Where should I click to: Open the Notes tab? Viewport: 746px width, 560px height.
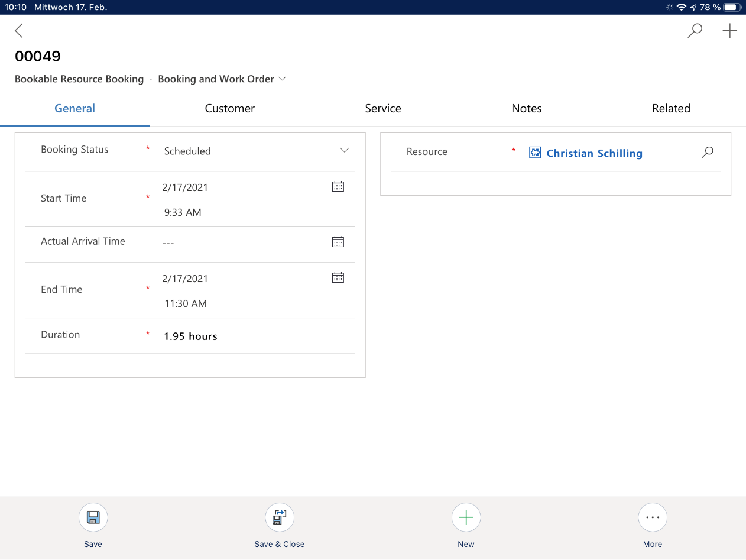click(527, 109)
